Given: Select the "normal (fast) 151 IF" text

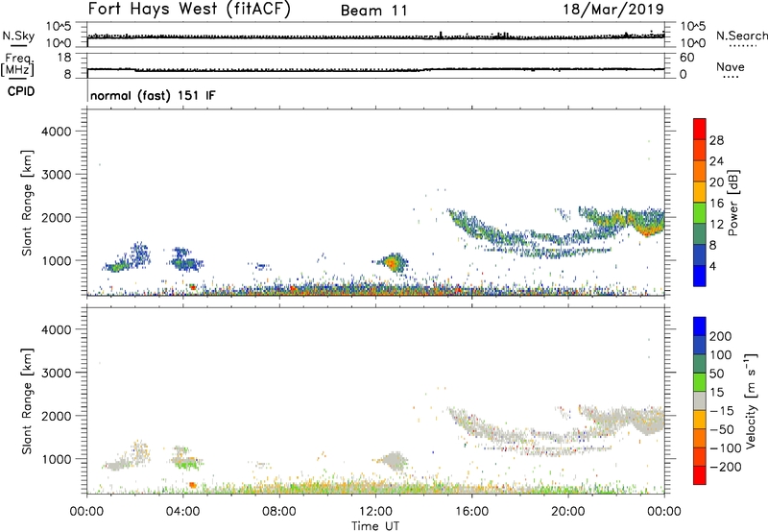Looking at the screenshot, I should click(153, 95).
